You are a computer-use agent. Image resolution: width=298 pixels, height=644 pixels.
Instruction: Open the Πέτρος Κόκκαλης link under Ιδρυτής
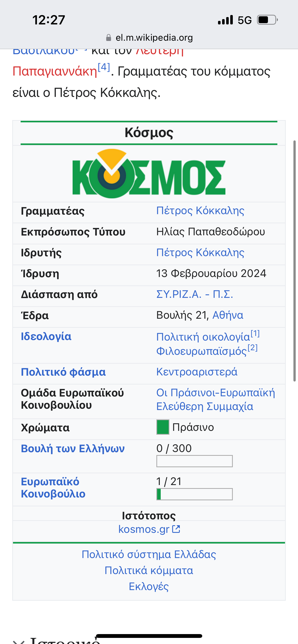200,253
